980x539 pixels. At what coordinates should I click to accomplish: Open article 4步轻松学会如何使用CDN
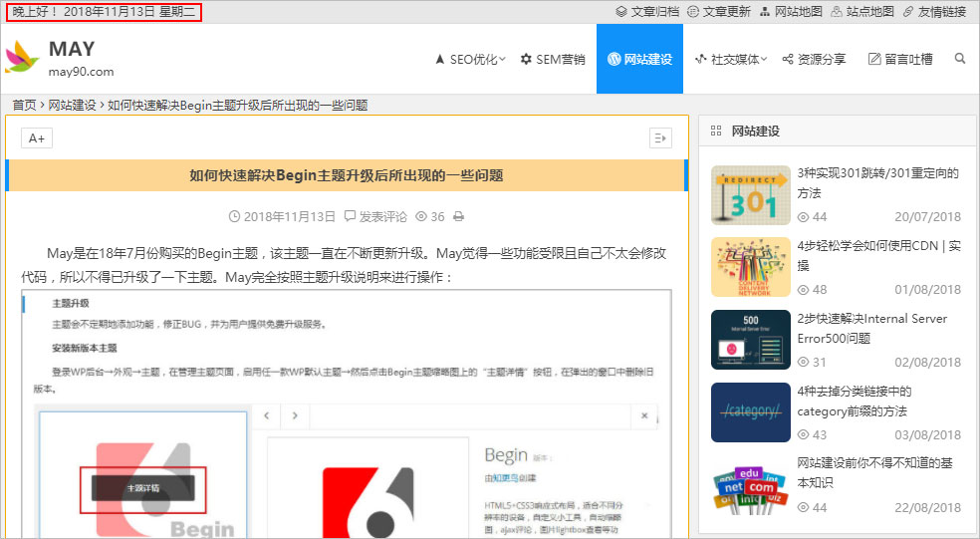pos(879,256)
